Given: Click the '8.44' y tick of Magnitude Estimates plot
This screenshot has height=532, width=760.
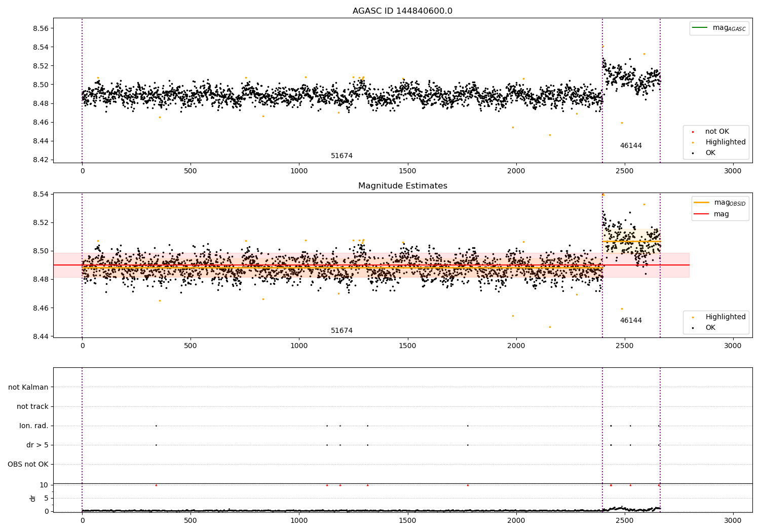Looking at the screenshot, I should 41,336.
